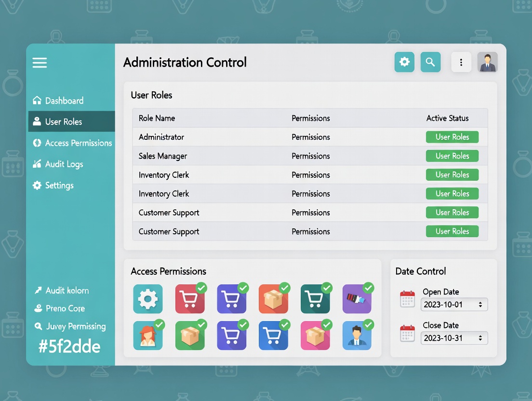
Task: Open the teal gear permission tile
Action: [147, 299]
